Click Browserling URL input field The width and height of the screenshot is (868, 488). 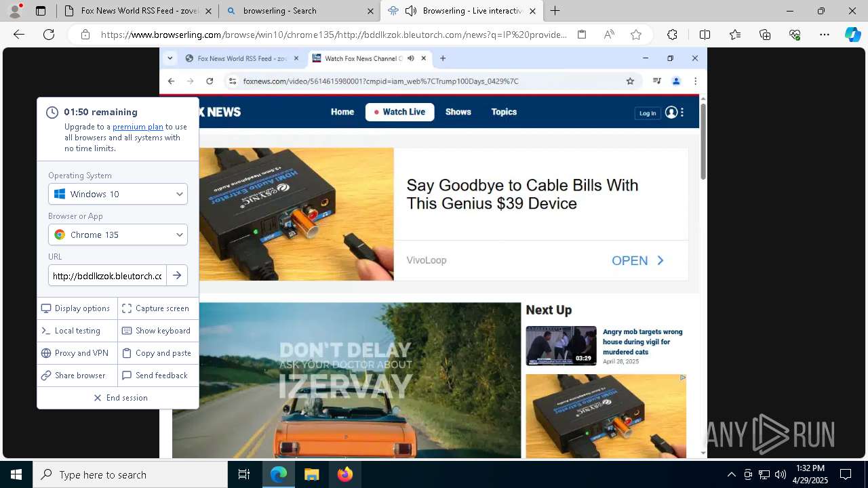click(107, 275)
